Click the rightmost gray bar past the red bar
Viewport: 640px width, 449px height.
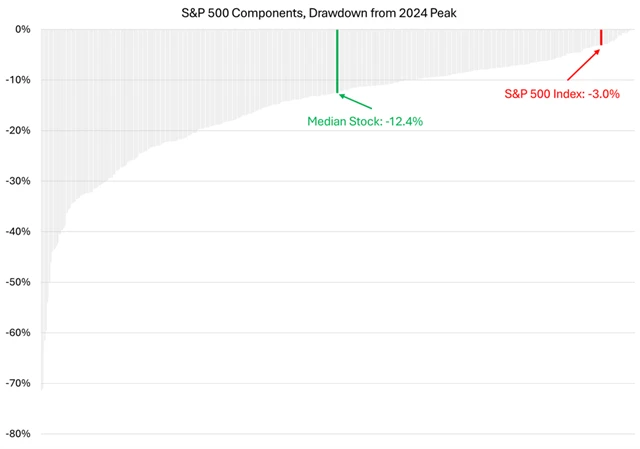[622, 31]
